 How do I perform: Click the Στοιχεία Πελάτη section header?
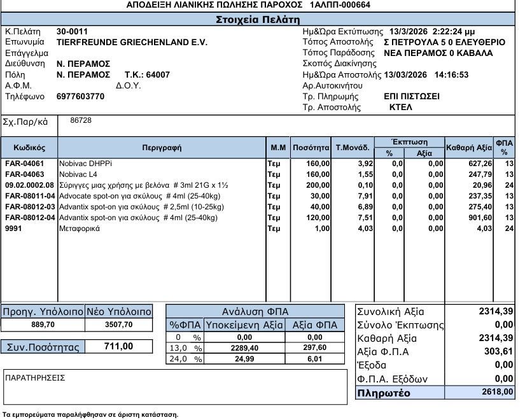click(x=258, y=19)
